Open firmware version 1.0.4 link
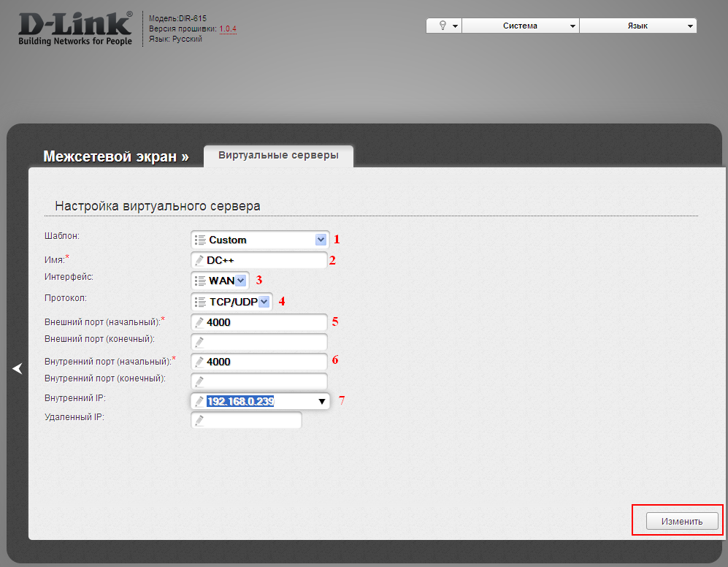728x567 pixels. 228,28
